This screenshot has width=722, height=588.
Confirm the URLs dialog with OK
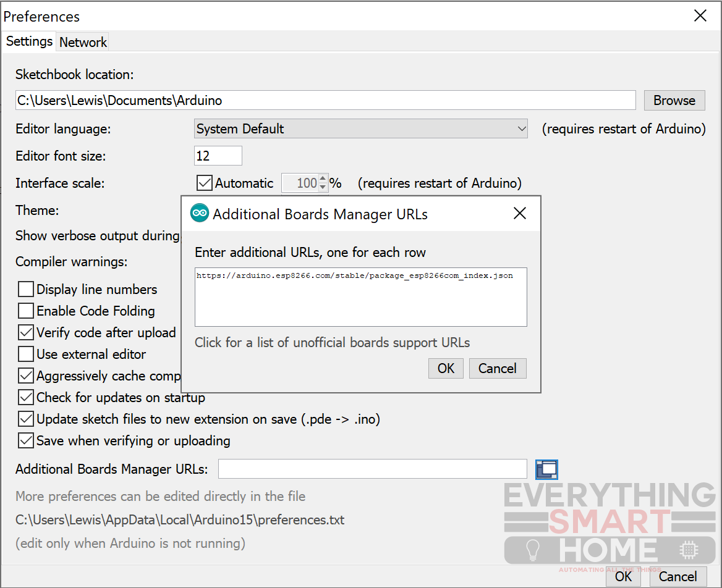446,369
